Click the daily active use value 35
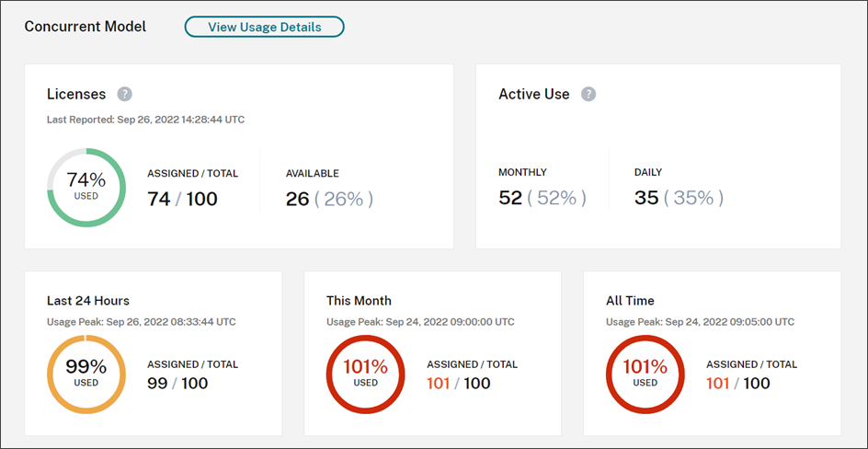The image size is (868, 449). pyautogui.click(x=646, y=198)
